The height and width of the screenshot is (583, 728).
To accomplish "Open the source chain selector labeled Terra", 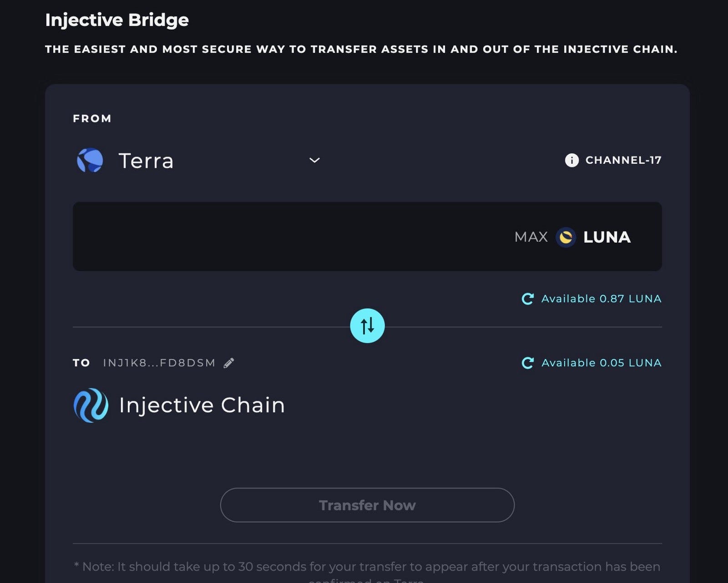I will click(146, 161).
